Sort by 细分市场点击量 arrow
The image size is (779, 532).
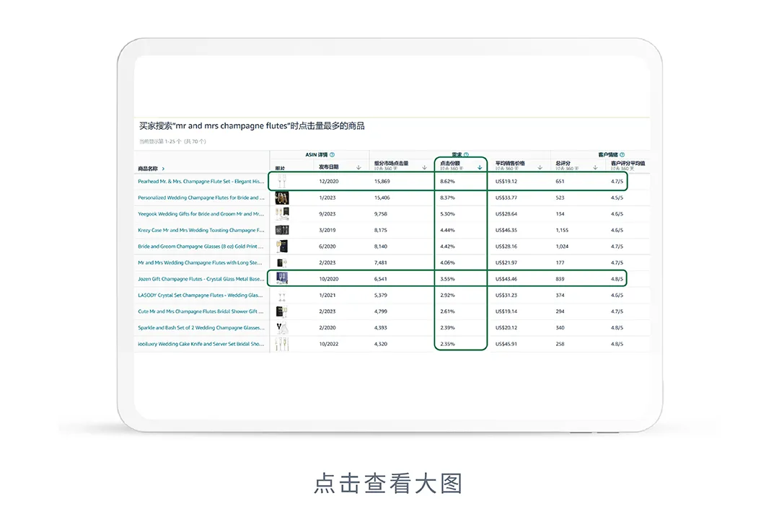coord(424,167)
